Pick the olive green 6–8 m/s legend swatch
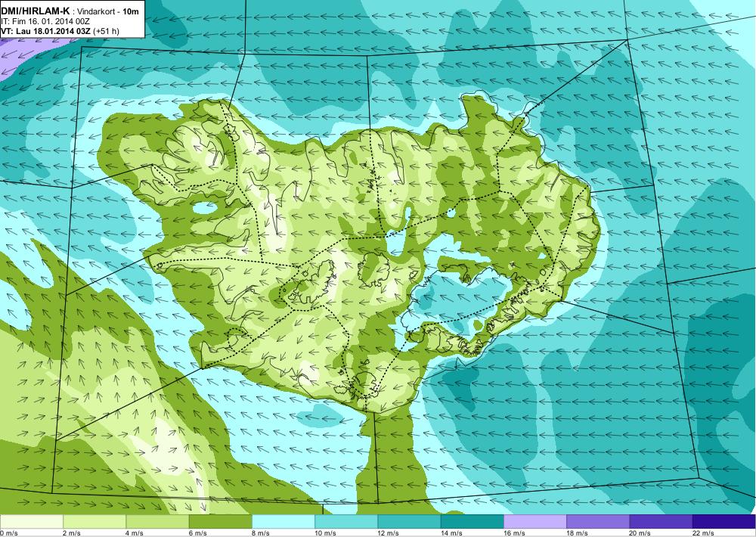This screenshot has height=537, width=756. 220,522
